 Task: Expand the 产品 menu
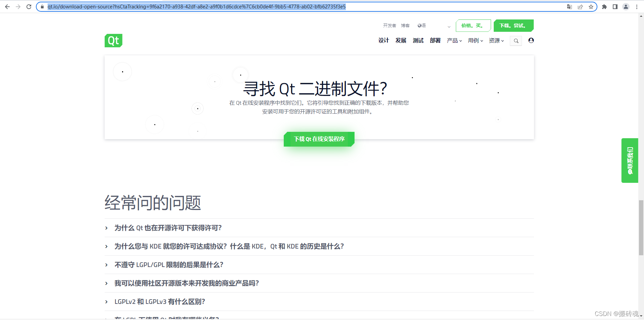click(454, 41)
